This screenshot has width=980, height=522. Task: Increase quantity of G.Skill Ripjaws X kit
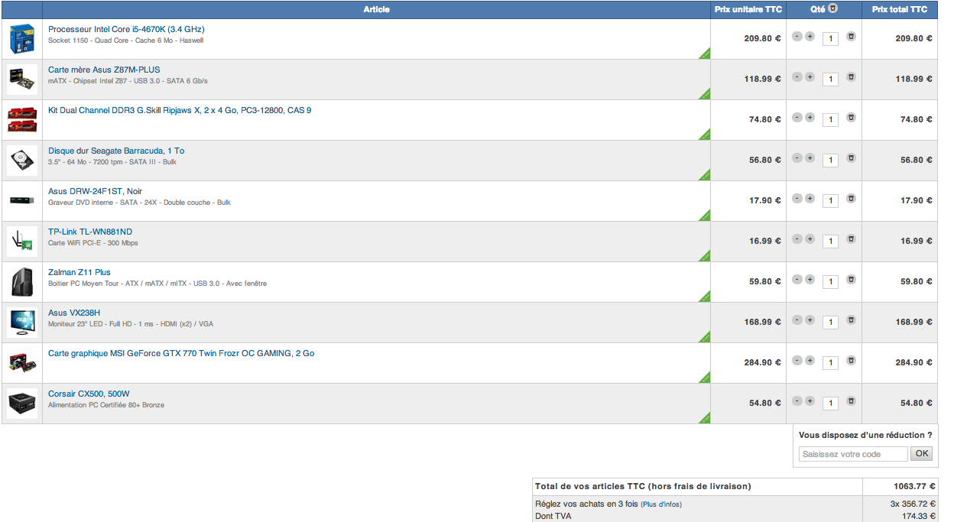810,118
